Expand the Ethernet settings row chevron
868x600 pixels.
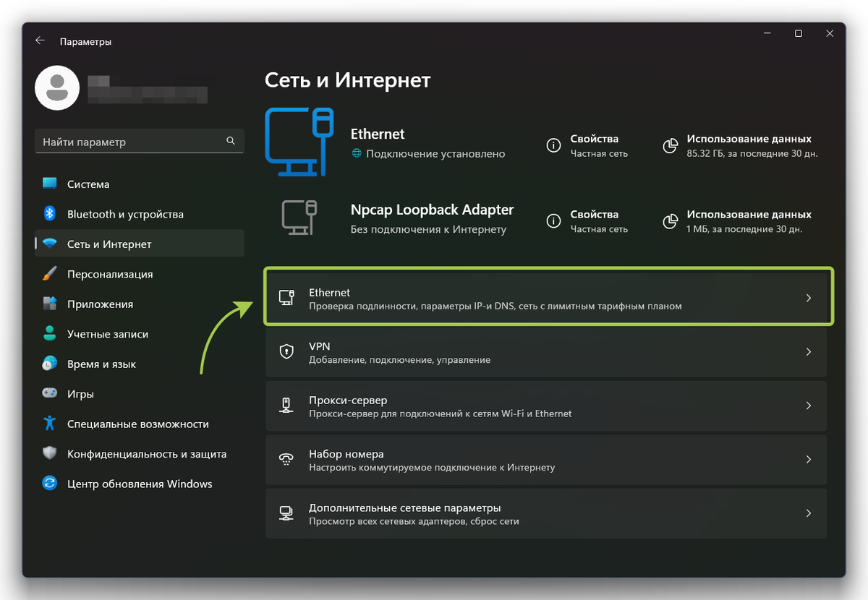click(809, 298)
